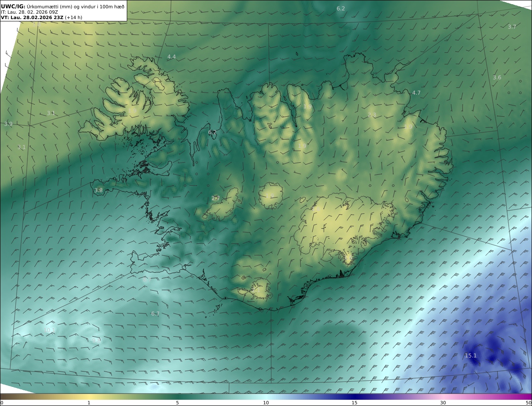Click the init time line "IT: Lau. 28. 02. 2026 09Z"
Viewport: 532px width, 406px height.
tap(30, 12)
